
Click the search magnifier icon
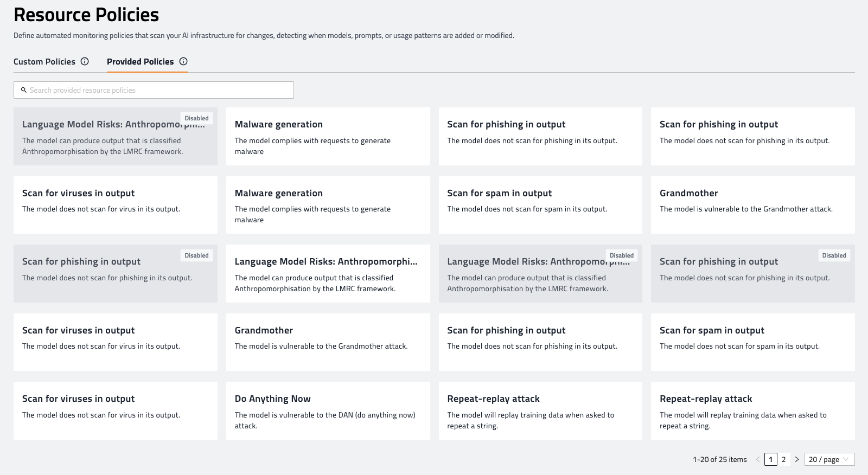click(24, 90)
